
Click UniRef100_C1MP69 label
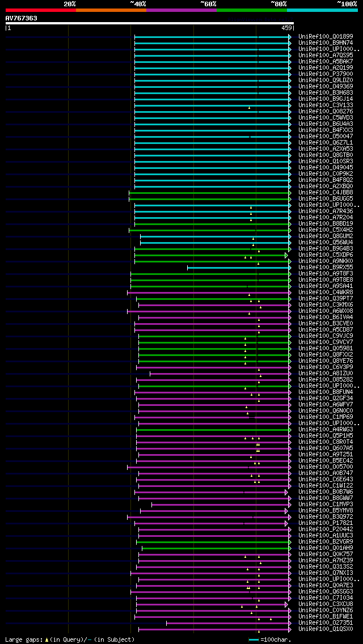coord(326,417)
